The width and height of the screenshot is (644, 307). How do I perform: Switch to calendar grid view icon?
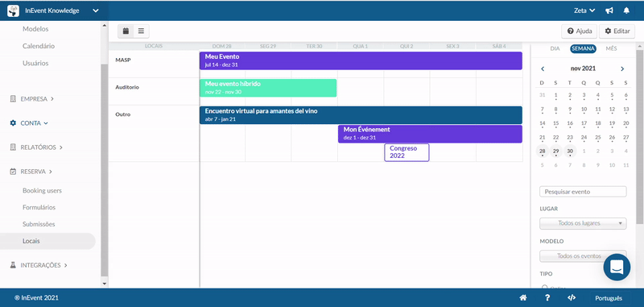tap(126, 31)
